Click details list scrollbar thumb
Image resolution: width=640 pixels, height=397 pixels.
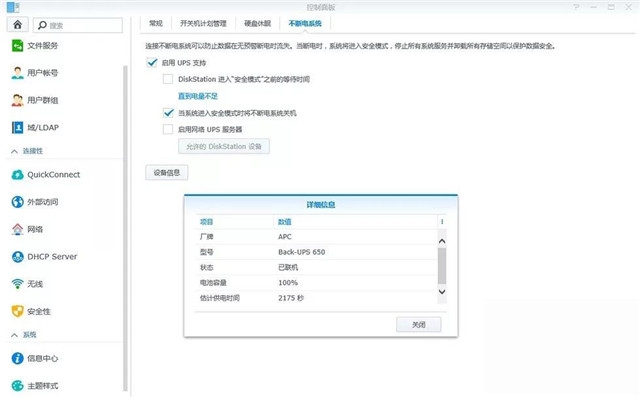pyautogui.click(x=442, y=266)
